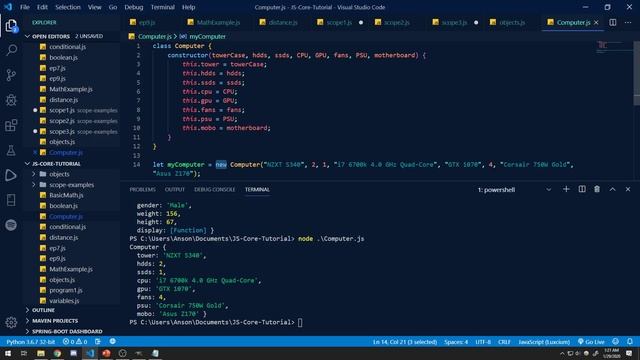Open the Debug menu
Viewport: 640px width, 360px height.
[x=134, y=7]
